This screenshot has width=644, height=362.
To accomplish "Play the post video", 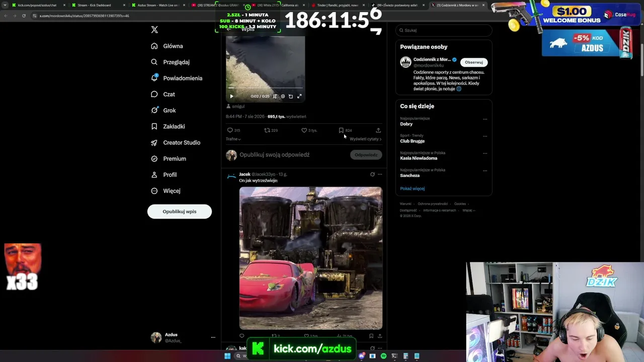I will click(x=231, y=96).
